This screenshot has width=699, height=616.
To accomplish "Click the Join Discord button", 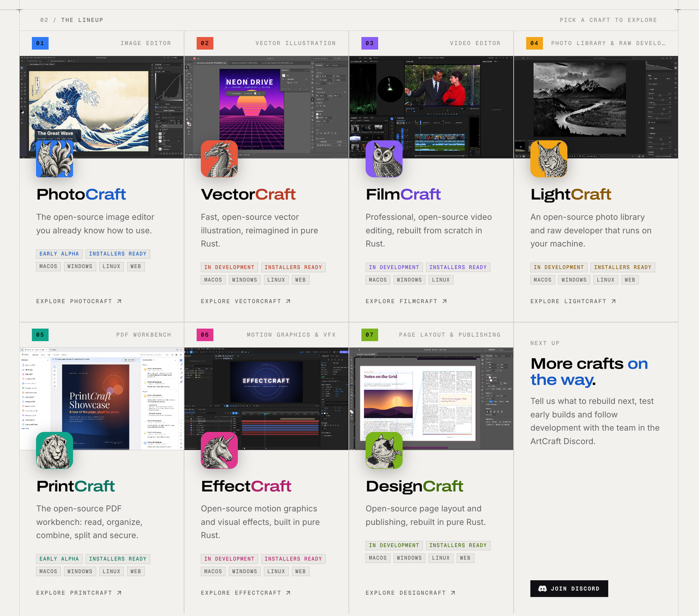I will pos(569,589).
